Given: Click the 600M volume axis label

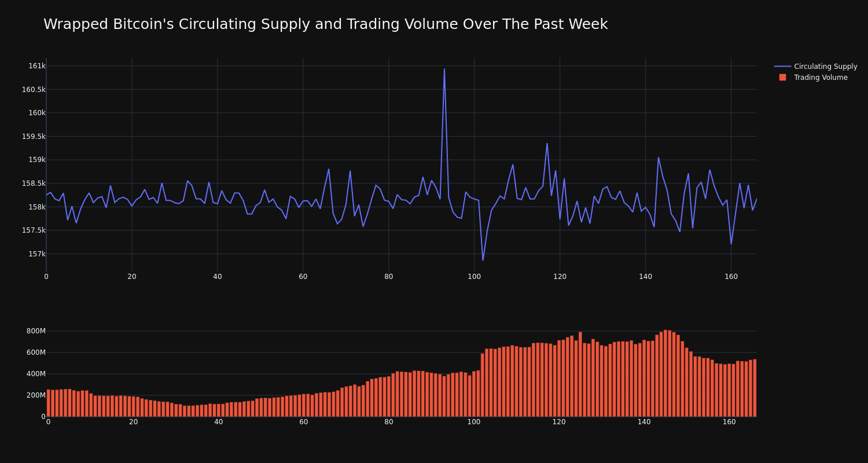Looking at the screenshot, I should point(36,352).
